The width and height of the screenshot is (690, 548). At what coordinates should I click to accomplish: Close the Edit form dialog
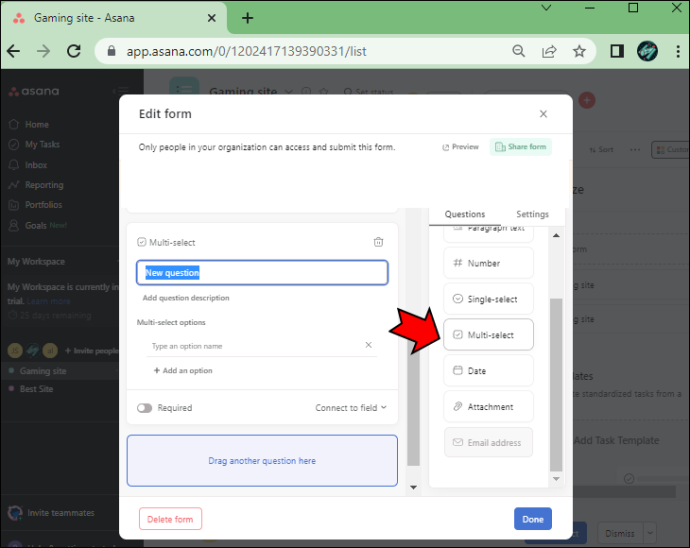click(x=543, y=114)
